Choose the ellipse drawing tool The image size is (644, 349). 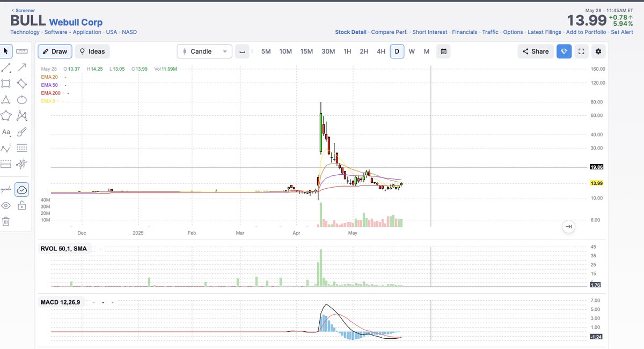tap(21, 99)
